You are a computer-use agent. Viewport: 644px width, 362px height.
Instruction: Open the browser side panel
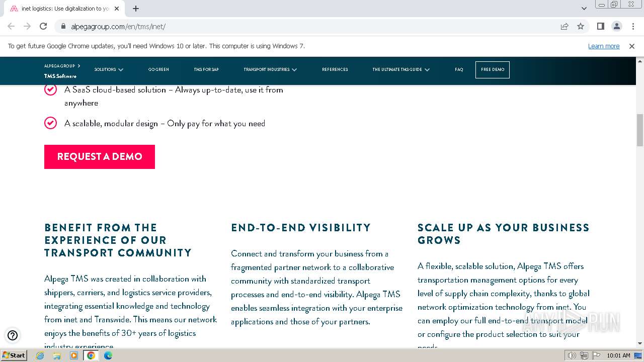(600, 26)
